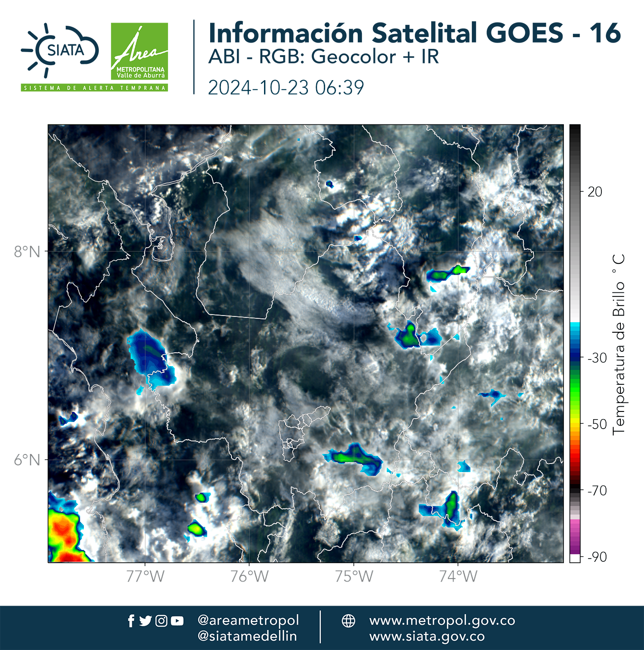Click the 77°W longitude label
This screenshot has height=650, width=644.
pos(145,576)
